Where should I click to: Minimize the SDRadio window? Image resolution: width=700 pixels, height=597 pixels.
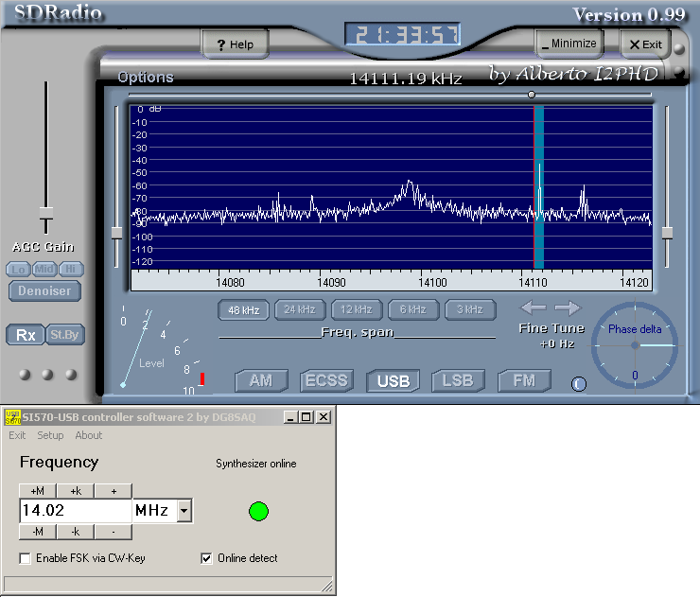point(569,44)
